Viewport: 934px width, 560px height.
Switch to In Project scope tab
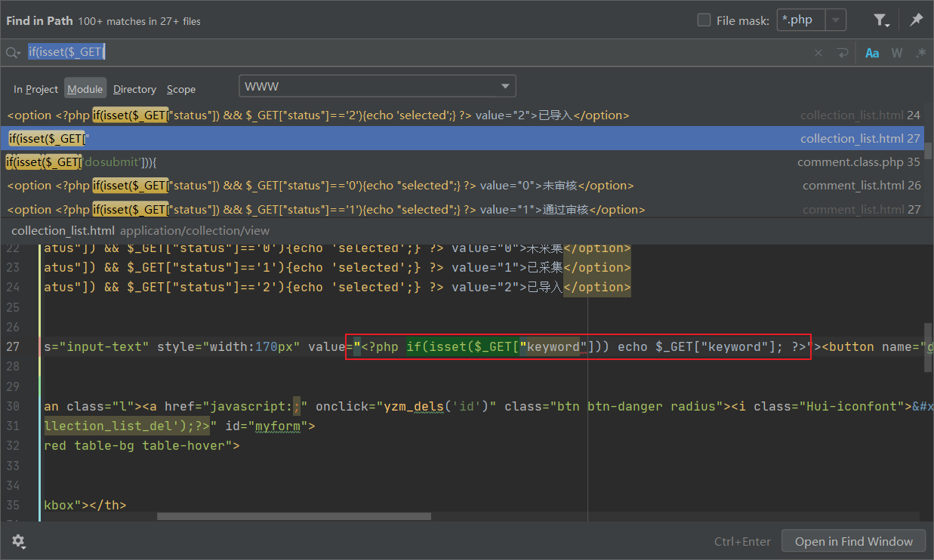pos(35,89)
